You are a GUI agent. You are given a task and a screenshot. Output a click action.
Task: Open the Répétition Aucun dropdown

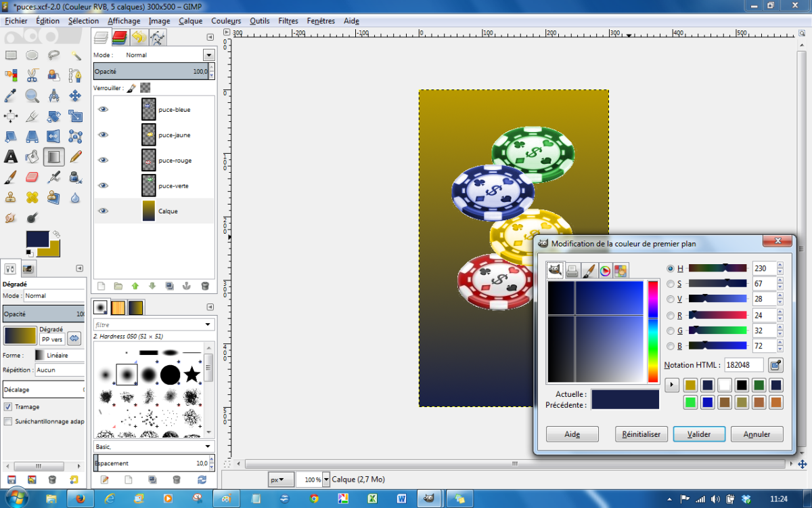click(x=60, y=371)
